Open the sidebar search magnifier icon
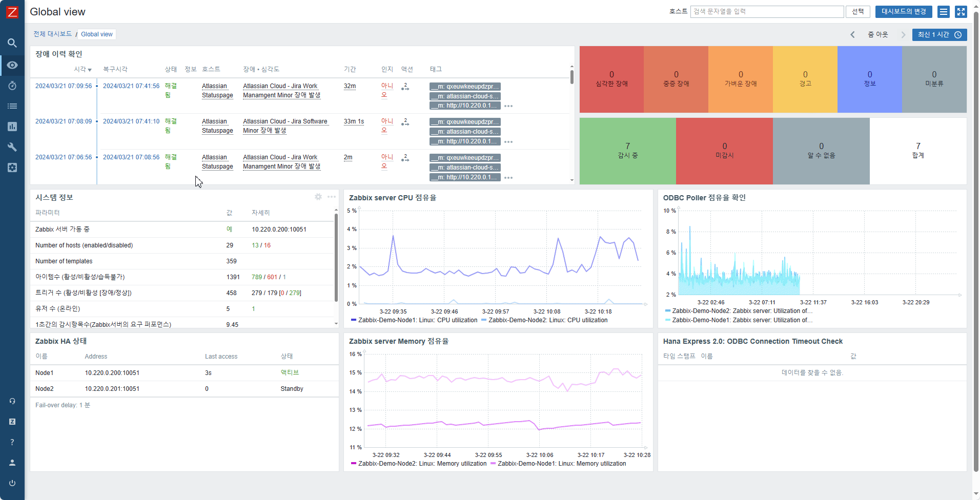Viewport: 980px width, 500px height. pos(12,43)
